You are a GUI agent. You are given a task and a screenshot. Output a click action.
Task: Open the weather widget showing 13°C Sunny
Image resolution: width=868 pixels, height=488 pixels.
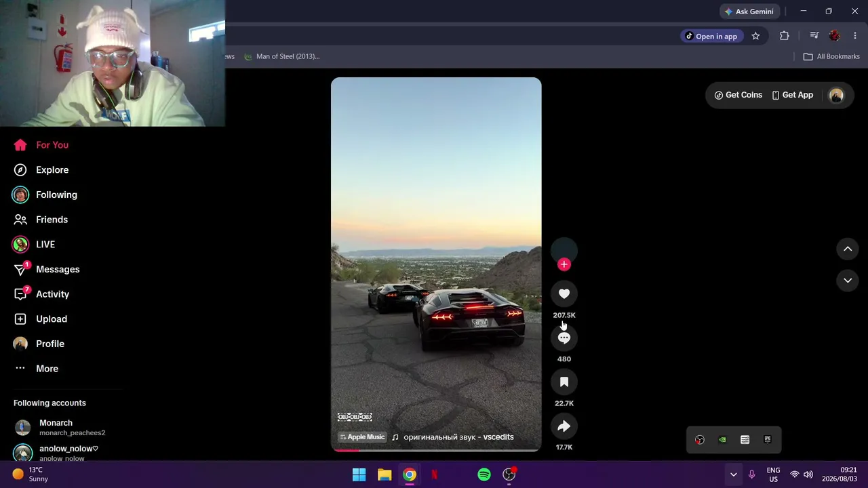[31, 474]
